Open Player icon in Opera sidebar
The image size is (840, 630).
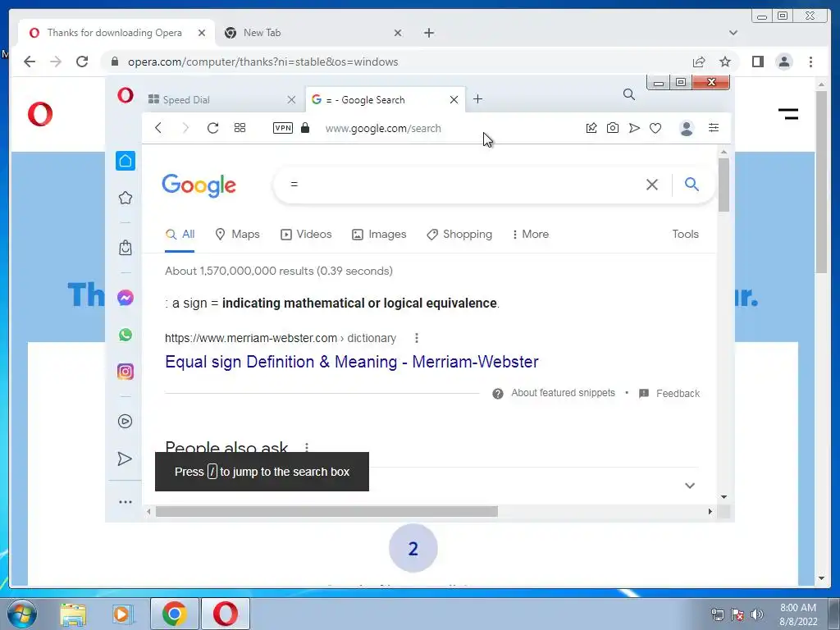point(126,421)
